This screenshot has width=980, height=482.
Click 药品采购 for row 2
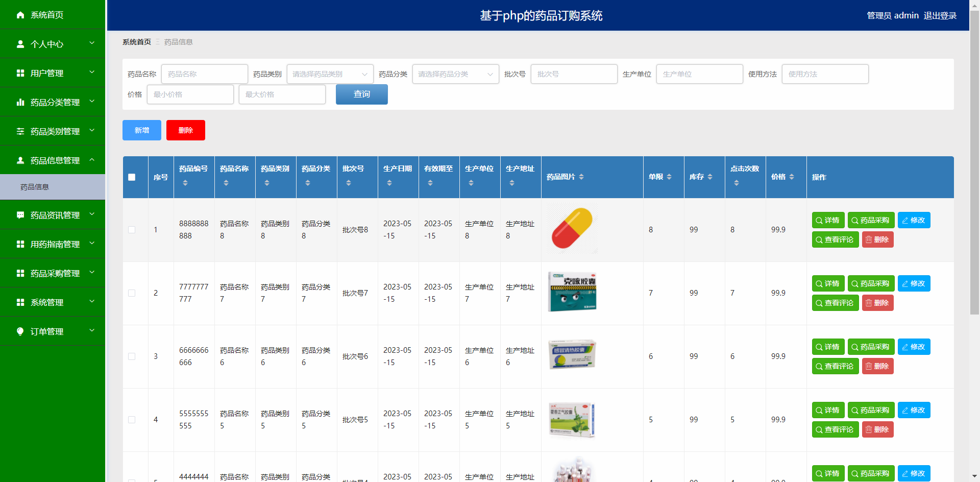point(871,283)
